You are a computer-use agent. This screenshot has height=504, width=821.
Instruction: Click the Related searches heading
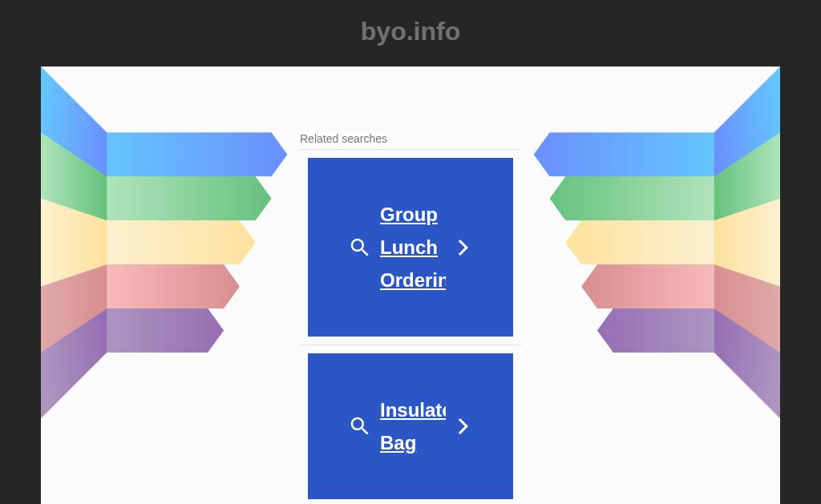pos(343,139)
